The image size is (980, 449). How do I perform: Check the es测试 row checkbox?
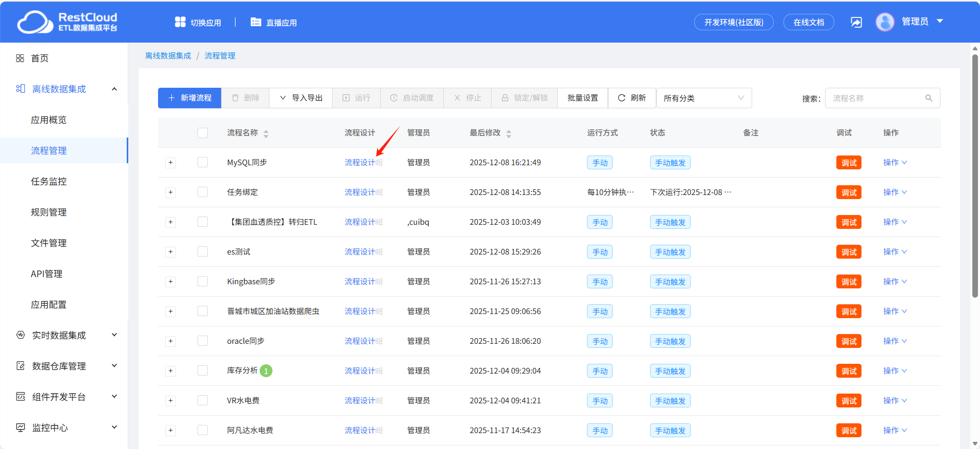coord(203,251)
